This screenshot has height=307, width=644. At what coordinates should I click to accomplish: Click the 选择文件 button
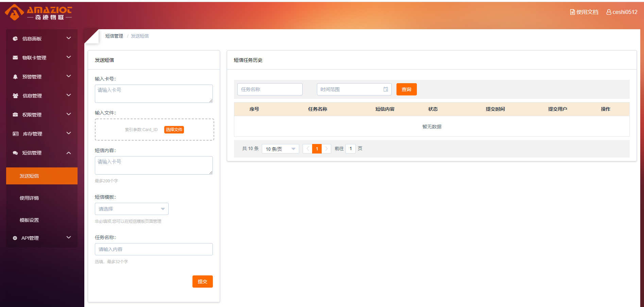174,130
